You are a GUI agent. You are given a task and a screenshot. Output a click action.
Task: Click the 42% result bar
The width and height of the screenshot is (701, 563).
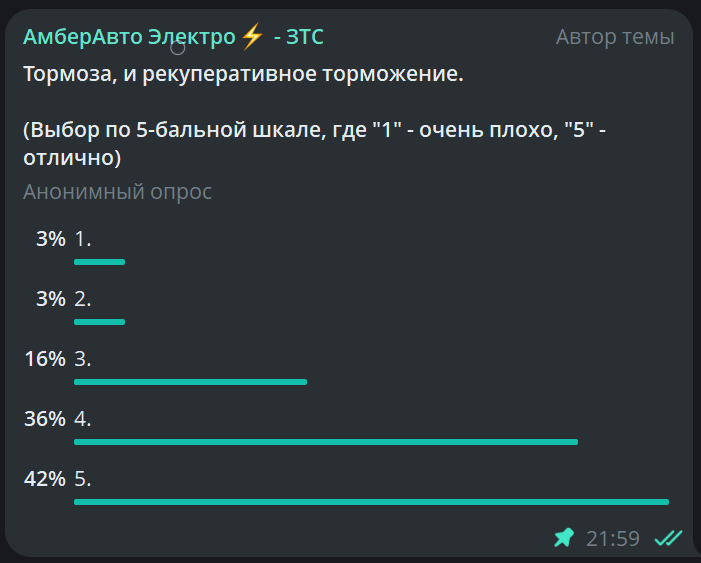pyautogui.click(x=372, y=502)
